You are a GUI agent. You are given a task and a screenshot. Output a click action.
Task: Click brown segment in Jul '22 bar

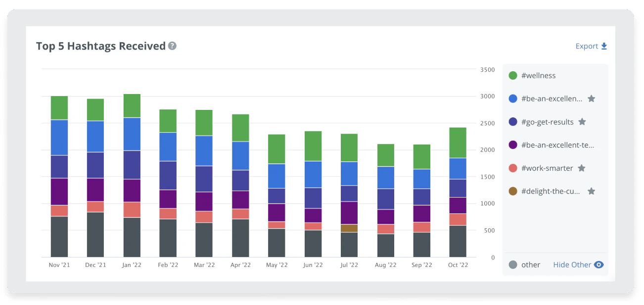(x=349, y=228)
